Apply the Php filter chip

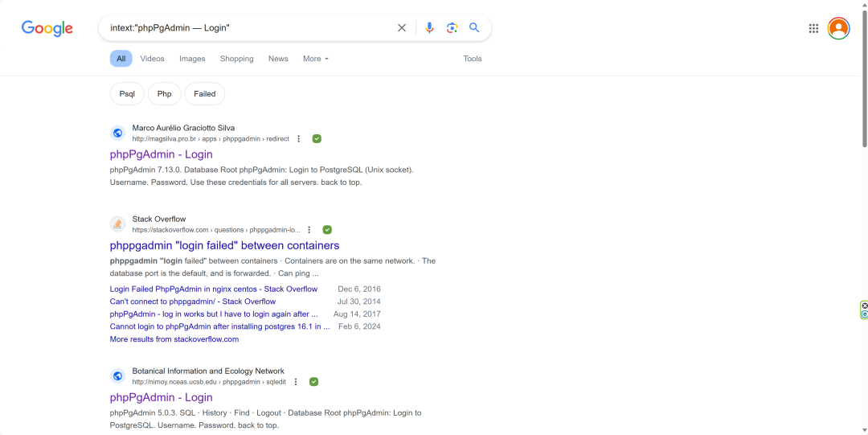pos(165,93)
